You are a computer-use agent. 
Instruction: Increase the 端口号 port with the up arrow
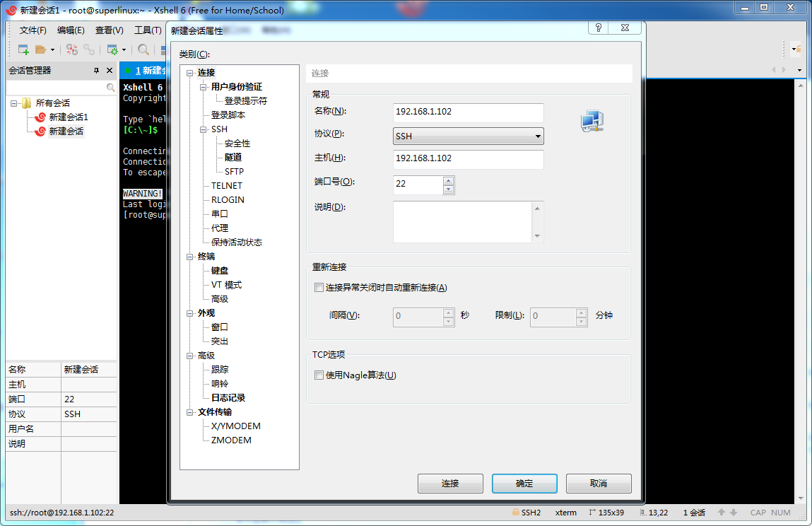[449, 180]
